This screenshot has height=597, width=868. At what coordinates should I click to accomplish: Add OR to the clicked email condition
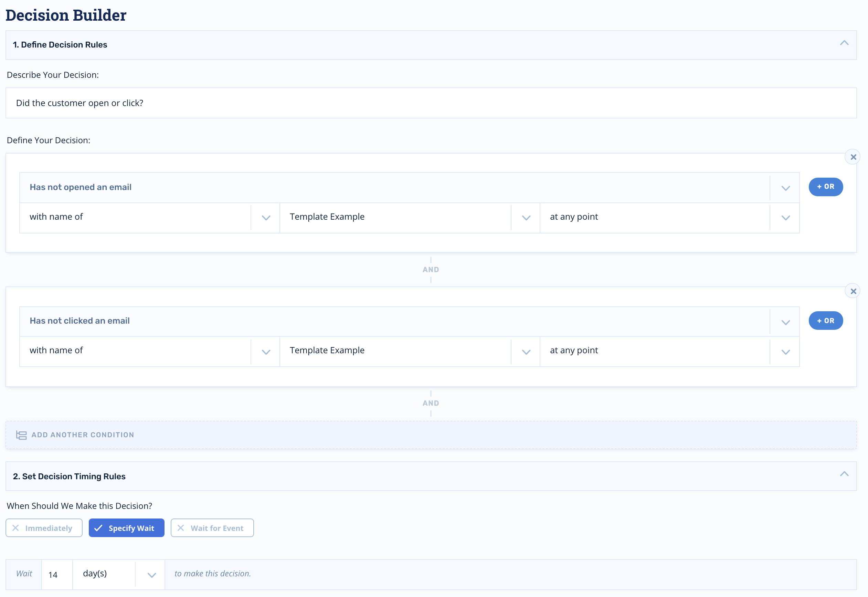(x=825, y=321)
